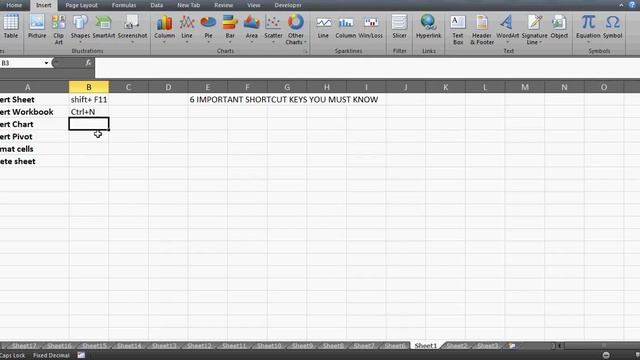Open Clip Art
This screenshot has height=360, width=640.
click(58, 29)
